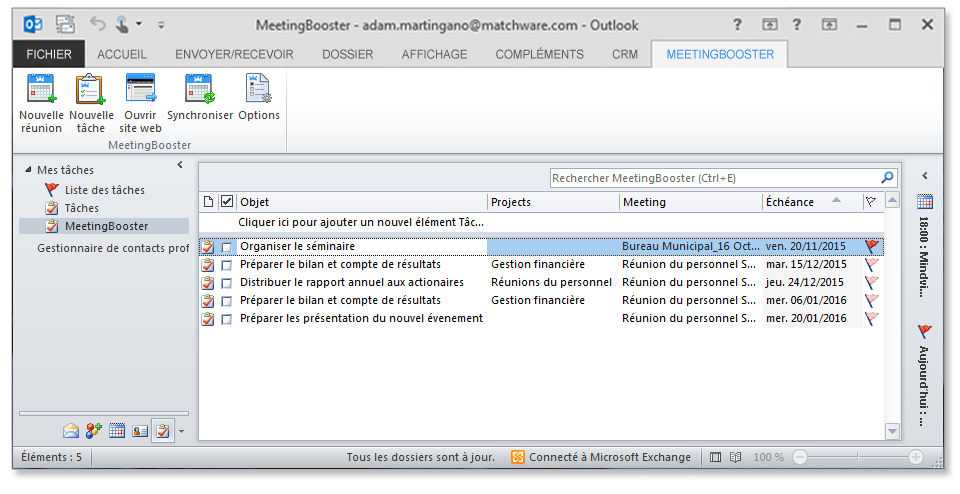Switch to the DOSSIER tab

347,54
